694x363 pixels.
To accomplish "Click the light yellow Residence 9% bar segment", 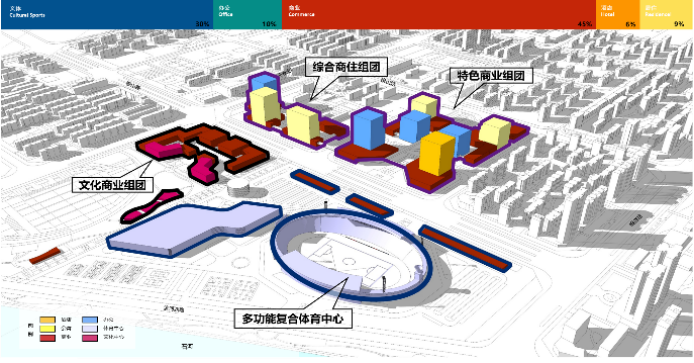I will click(666, 15).
